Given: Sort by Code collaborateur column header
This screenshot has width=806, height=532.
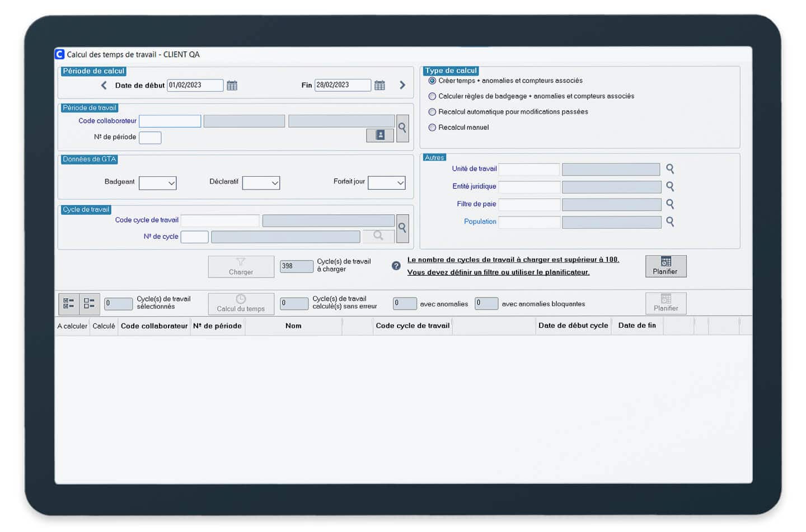Looking at the screenshot, I should [154, 326].
